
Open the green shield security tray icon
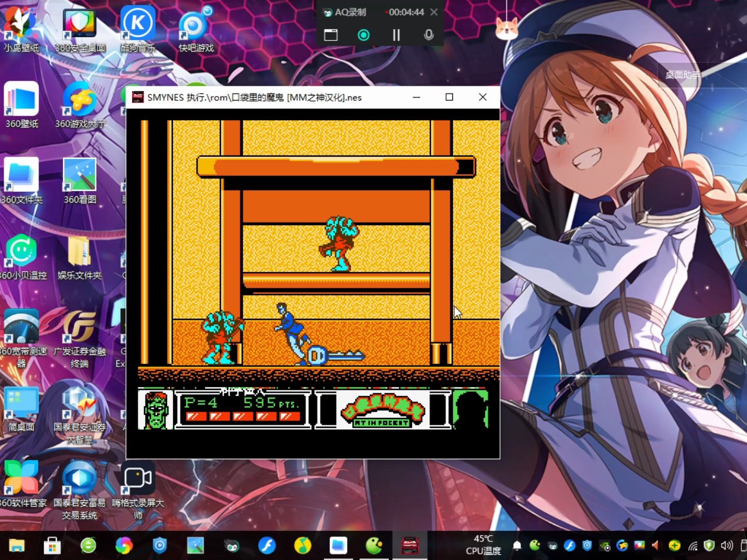coord(709,545)
